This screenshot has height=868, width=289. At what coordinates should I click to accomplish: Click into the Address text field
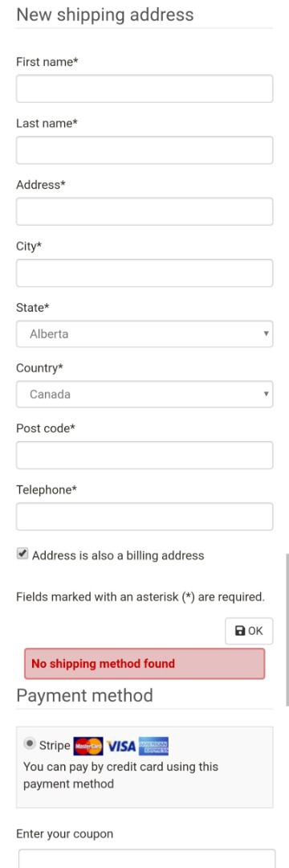144,211
